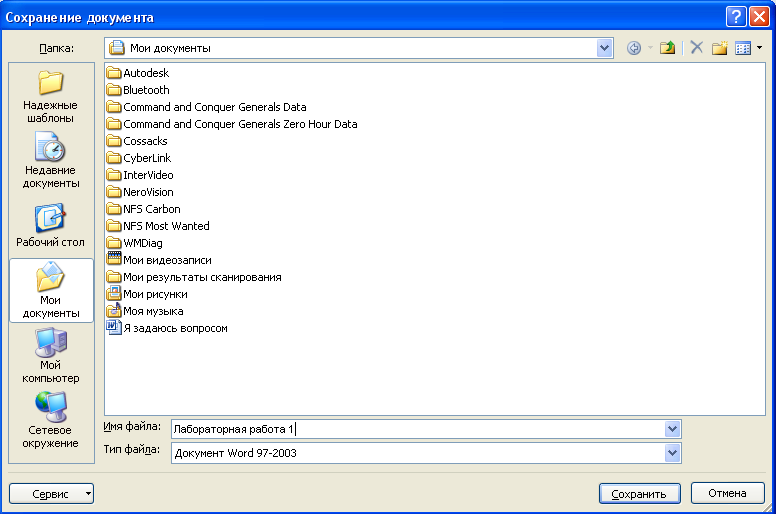
Task: Select Я задаюсь вопросом Word document
Action: [x=167, y=328]
